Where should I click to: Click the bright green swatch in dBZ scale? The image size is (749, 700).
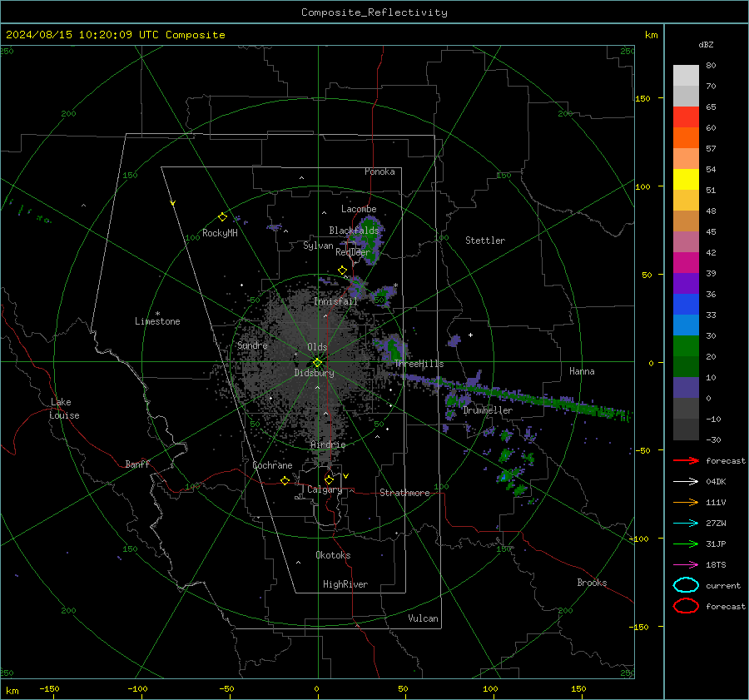tap(686, 345)
